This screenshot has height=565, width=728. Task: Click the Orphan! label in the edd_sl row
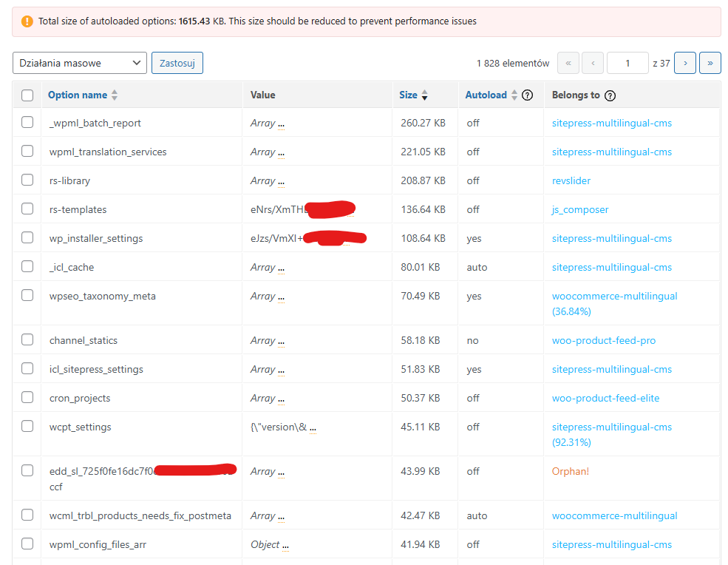pyautogui.click(x=570, y=472)
